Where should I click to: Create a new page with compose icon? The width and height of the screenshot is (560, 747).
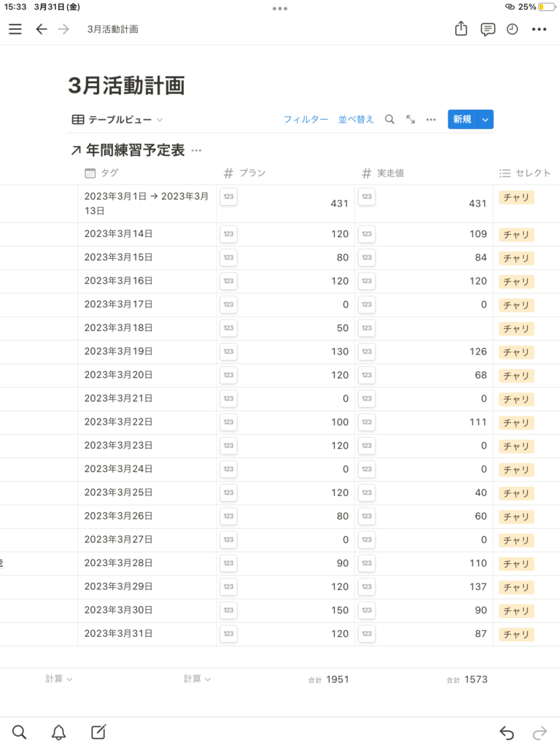click(x=98, y=732)
